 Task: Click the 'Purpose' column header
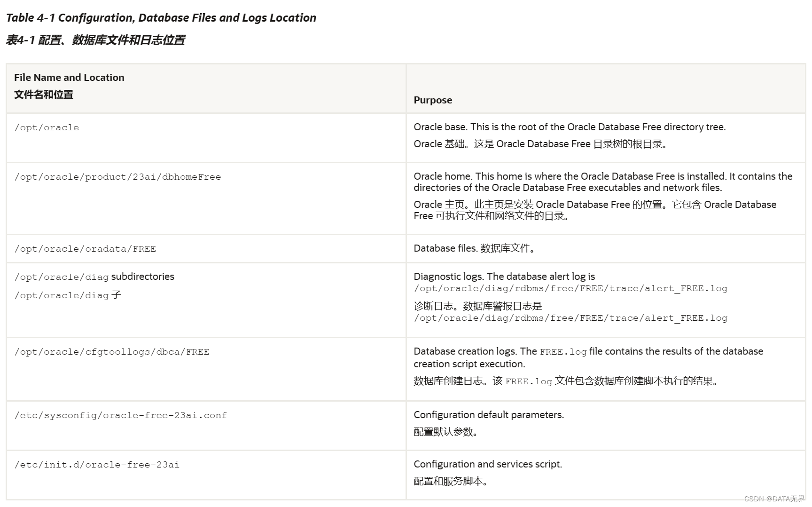click(x=433, y=100)
